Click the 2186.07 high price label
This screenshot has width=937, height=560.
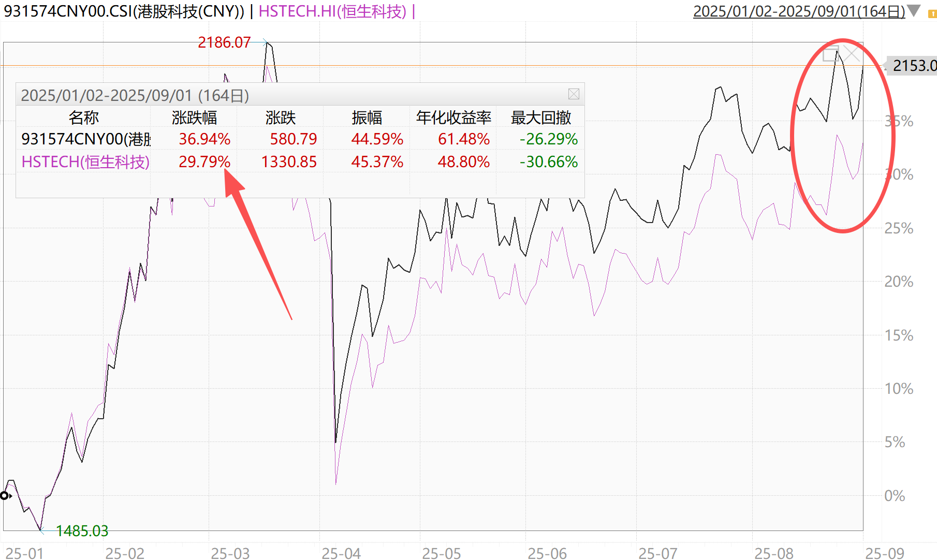[x=224, y=42]
